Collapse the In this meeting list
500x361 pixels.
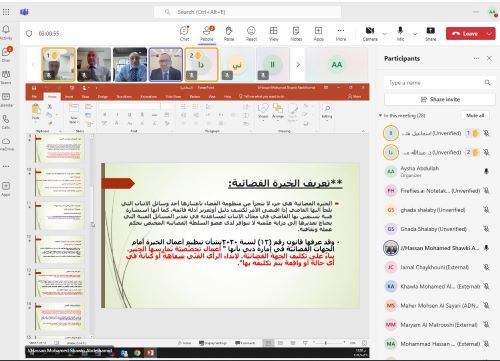[380, 115]
